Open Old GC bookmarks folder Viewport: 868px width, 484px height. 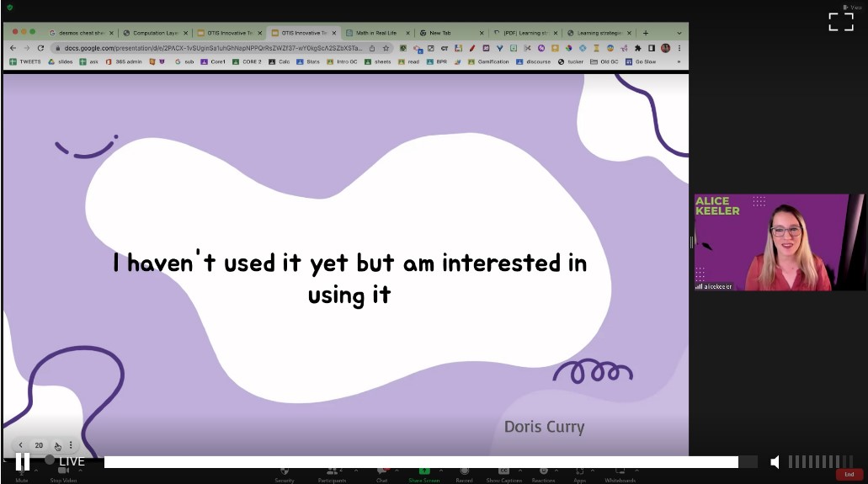tap(604, 62)
